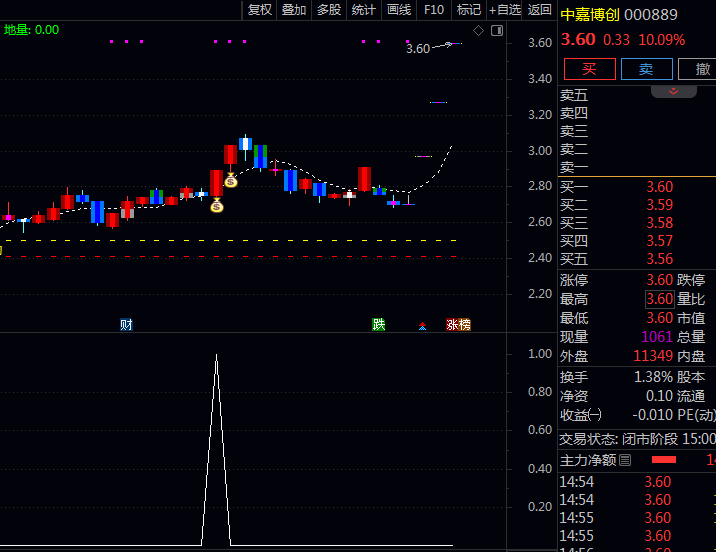Click the last fully visible 14:55 tick row
The height and width of the screenshot is (552, 716).
pyautogui.click(x=637, y=536)
